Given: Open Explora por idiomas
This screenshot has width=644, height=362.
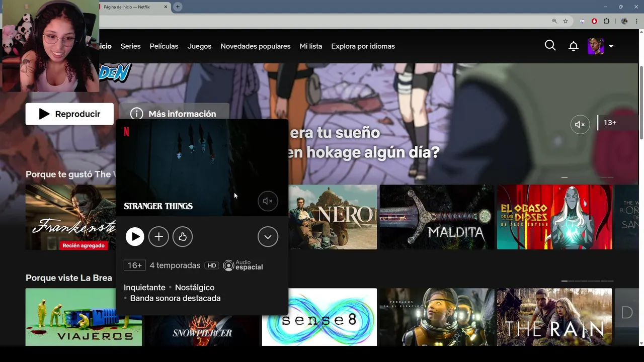Looking at the screenshot, I should click(x=363, y=46).
